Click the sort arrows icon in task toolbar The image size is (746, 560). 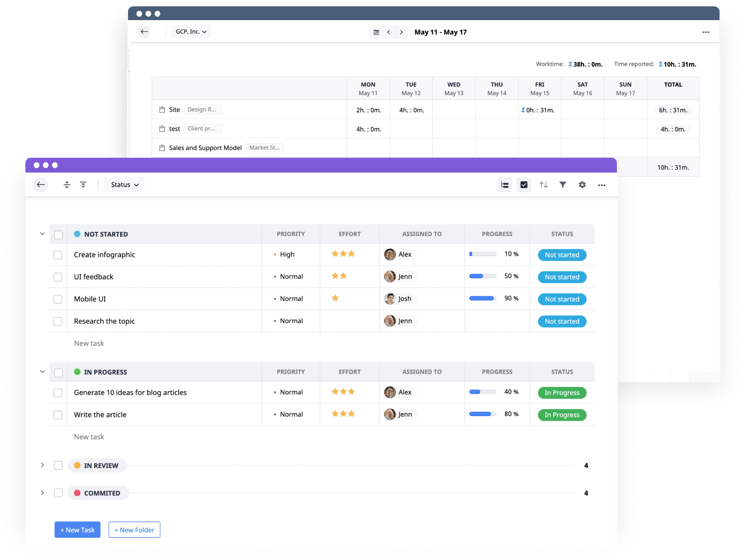(x=543, y=185)
